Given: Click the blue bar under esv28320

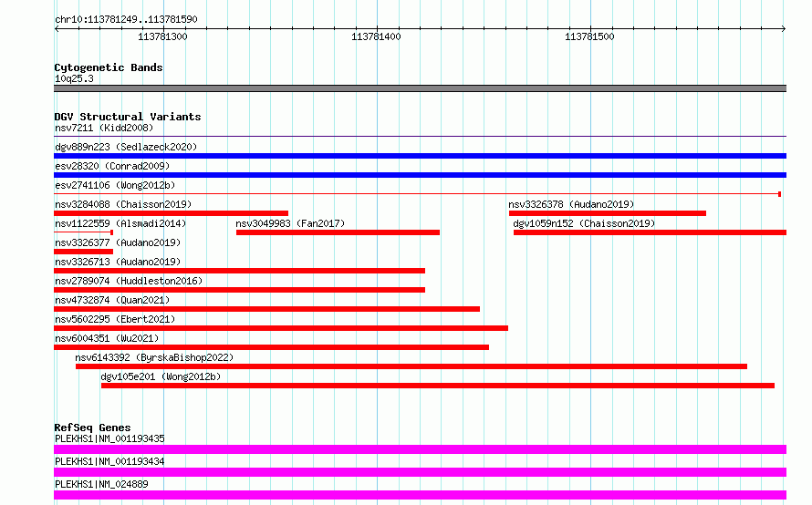Looking at the screenshot, I should (x=420, y=175).
